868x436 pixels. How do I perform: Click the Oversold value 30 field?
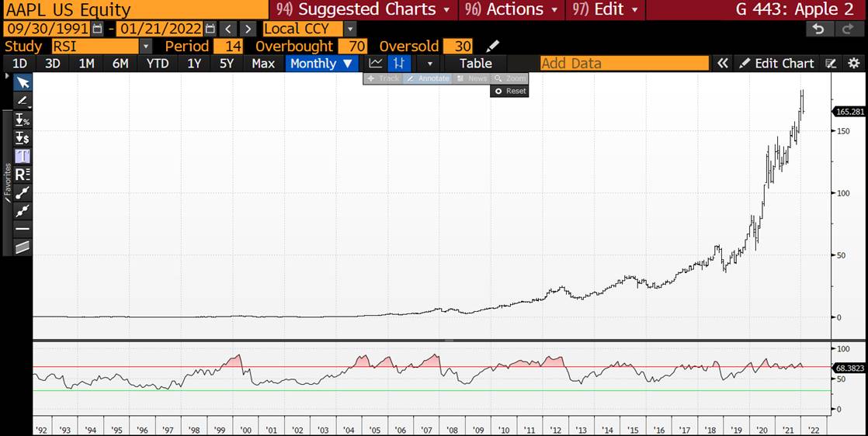pyautogui.click(x=457, y=47)
